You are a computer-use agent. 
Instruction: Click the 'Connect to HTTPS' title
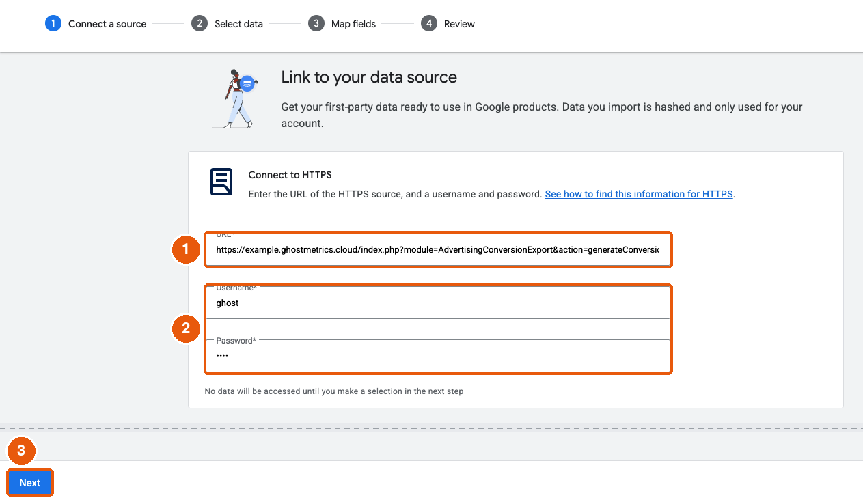coord(290,176)
